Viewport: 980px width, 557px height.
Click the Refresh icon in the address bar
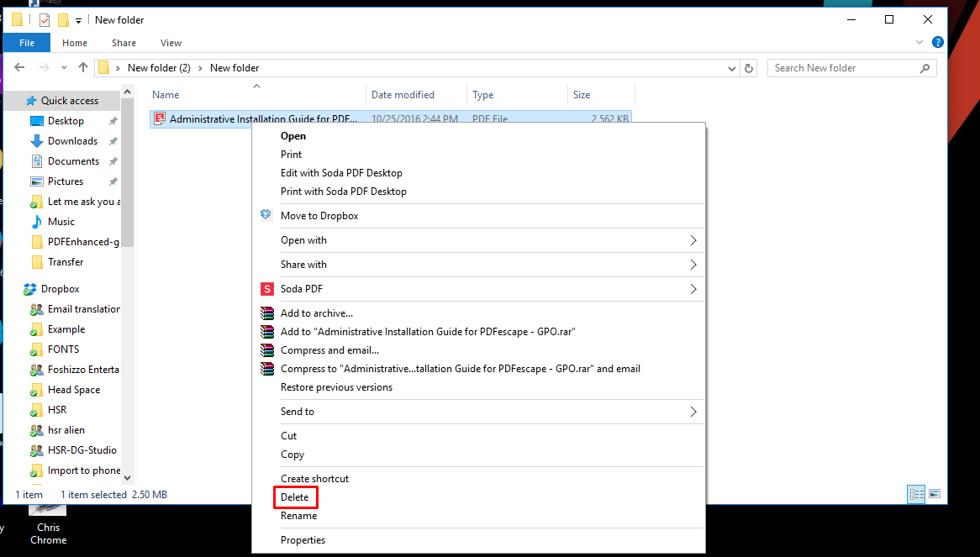(x=749, y=67)
